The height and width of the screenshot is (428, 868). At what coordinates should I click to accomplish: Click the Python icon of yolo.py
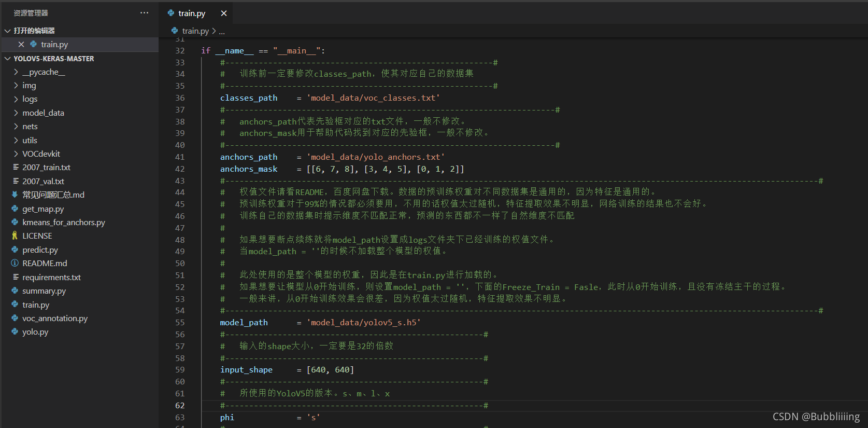tap(15, 332)
